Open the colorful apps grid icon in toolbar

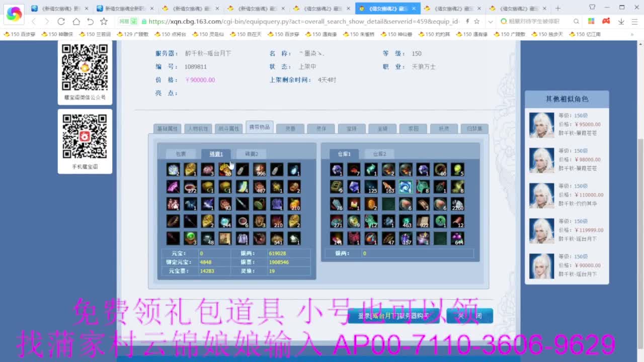click(x=591, y=22)
